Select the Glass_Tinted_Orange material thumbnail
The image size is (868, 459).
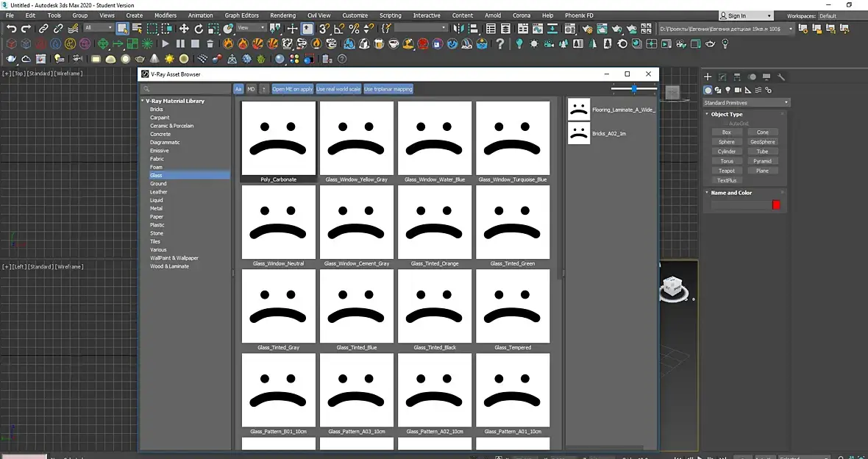(435, 222)
